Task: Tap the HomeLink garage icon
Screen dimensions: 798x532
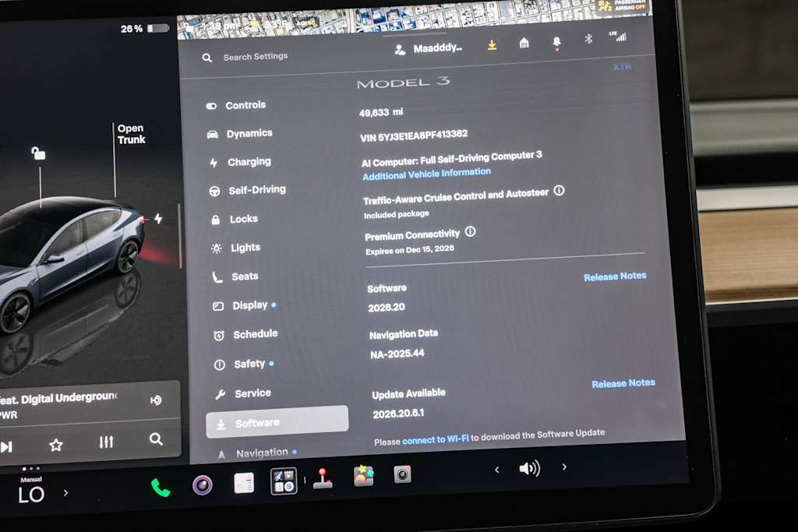Action: [x=524, y=44]
